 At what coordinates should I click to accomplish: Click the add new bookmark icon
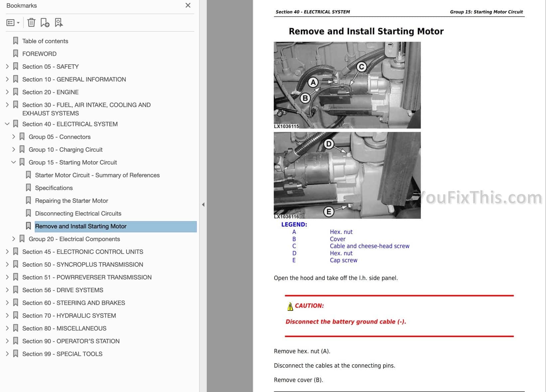tap(45, 23)
